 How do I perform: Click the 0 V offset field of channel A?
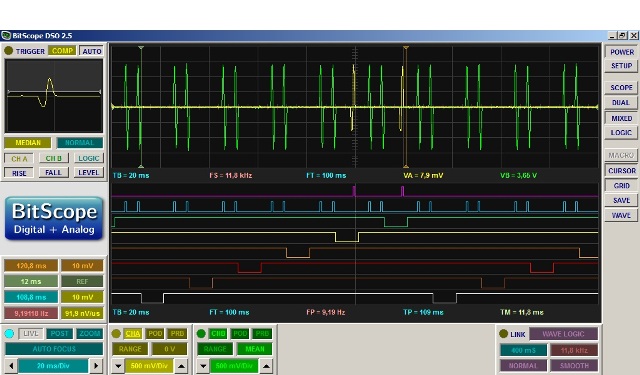click(169, 349)
